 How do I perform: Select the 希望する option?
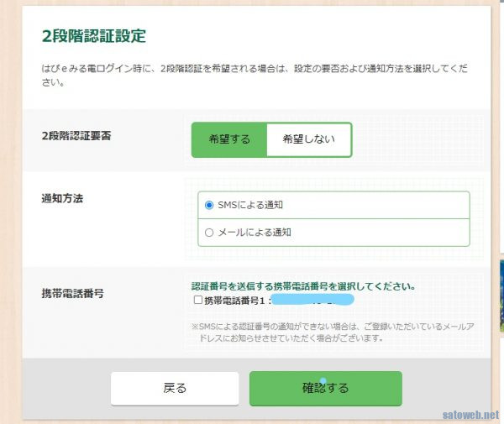point(229,139)
